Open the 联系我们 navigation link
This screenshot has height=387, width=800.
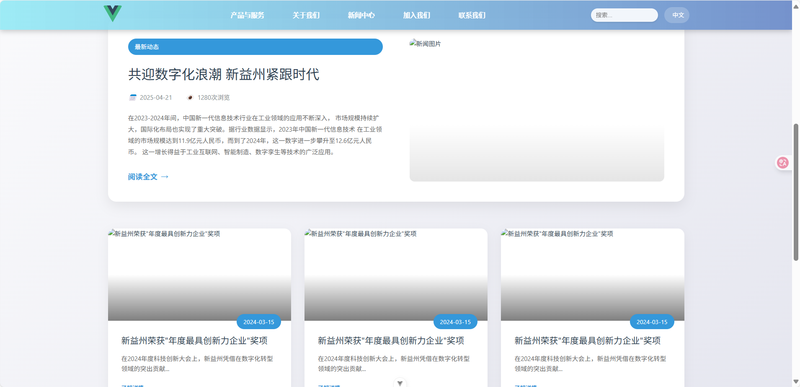[472, 15]
